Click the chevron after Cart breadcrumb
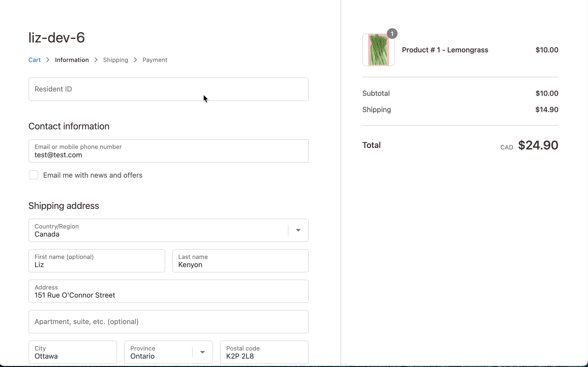 pyautogui.click(x=48, y=60)
